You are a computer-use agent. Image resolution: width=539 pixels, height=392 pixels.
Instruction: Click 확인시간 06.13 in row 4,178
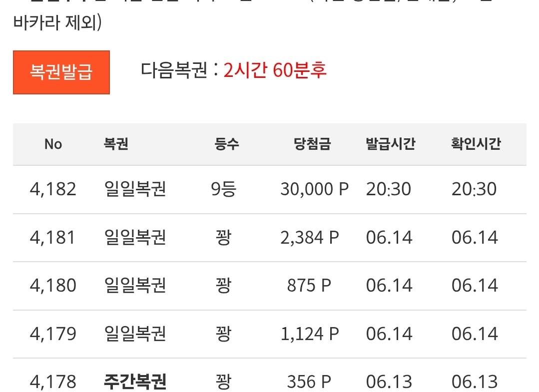(x=475, y=382)
